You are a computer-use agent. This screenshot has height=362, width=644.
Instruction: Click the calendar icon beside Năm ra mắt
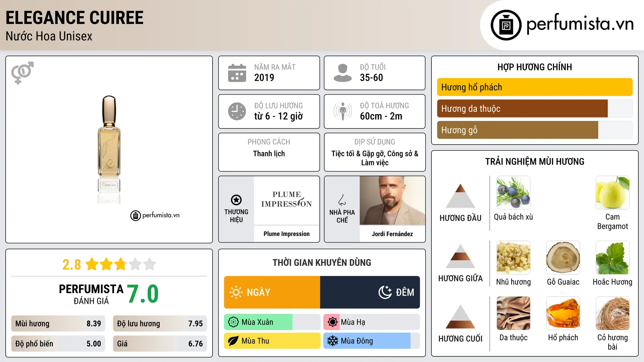(237, 73)
